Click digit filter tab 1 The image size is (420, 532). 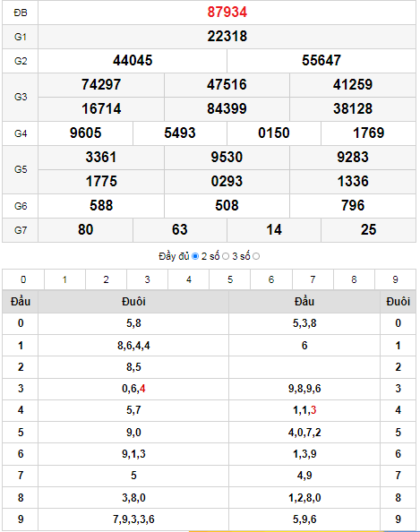tap(64, 279)
